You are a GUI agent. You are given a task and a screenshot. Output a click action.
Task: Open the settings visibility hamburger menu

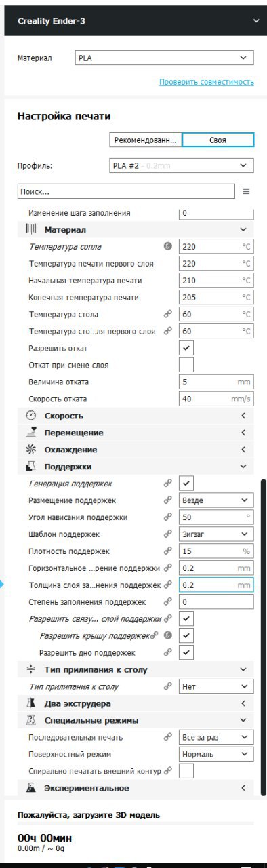(x=247, y=191)
